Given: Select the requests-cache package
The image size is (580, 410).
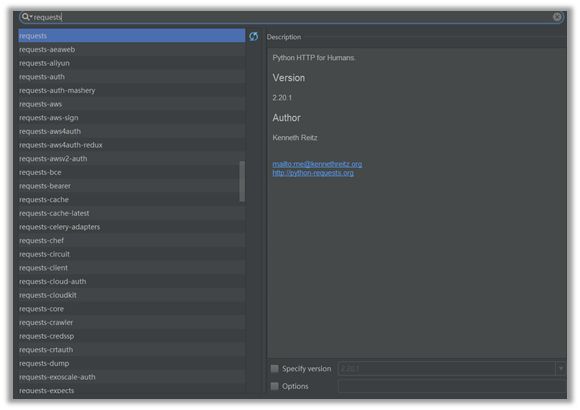Looking at the screenshot, I should tap(132, 200).
